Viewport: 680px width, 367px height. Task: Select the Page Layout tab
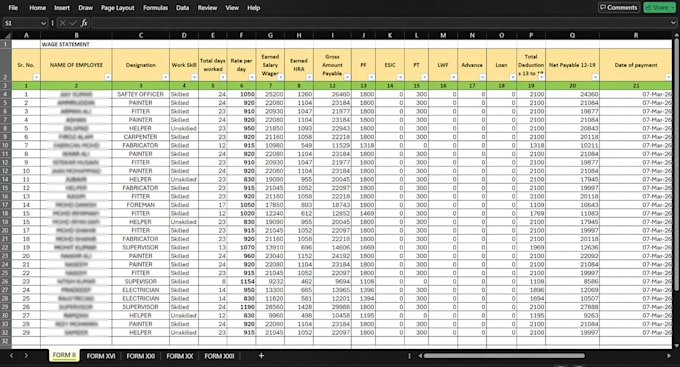(118, 8)
